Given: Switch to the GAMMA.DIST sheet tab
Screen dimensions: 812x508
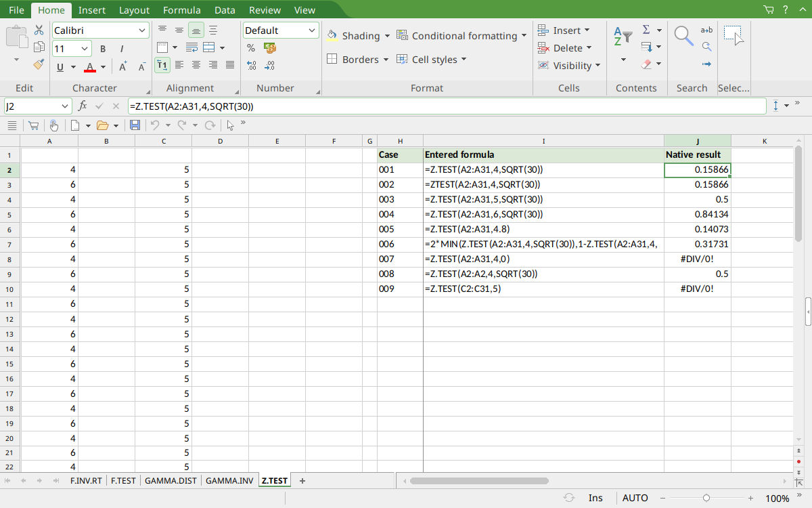Looking at the screenshot, I should pos(170,481).
